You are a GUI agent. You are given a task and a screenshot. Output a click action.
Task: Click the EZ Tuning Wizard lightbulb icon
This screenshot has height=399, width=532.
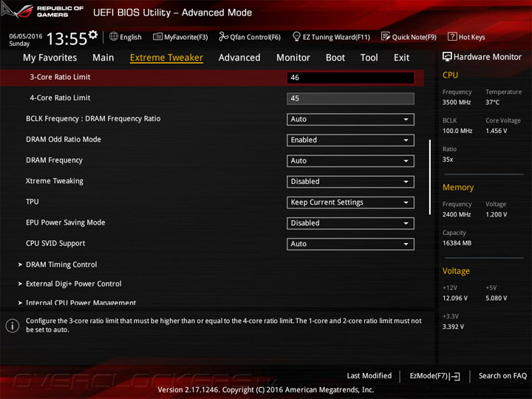click(x=296, y=36)
